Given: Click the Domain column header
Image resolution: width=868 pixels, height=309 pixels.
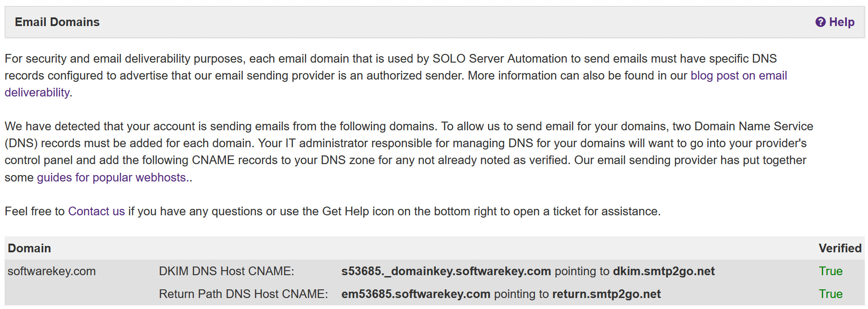Looking at the screenshot, I should click(x=29, y=248).
